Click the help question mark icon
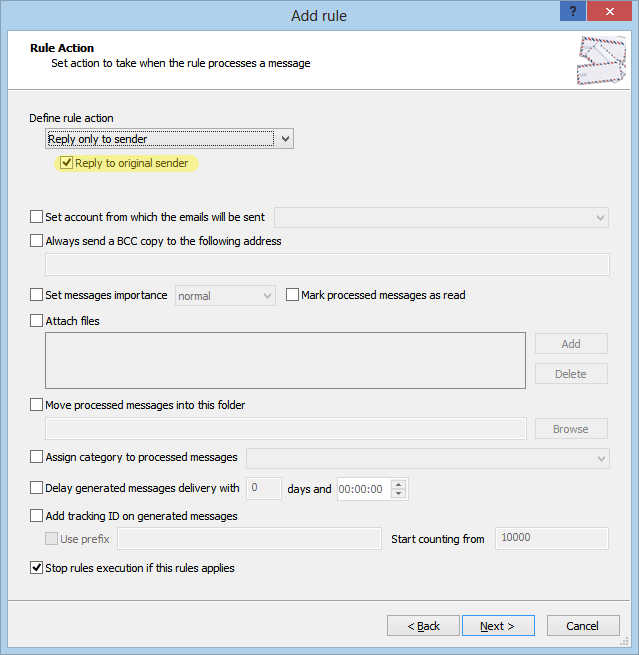 click(573, 11)
